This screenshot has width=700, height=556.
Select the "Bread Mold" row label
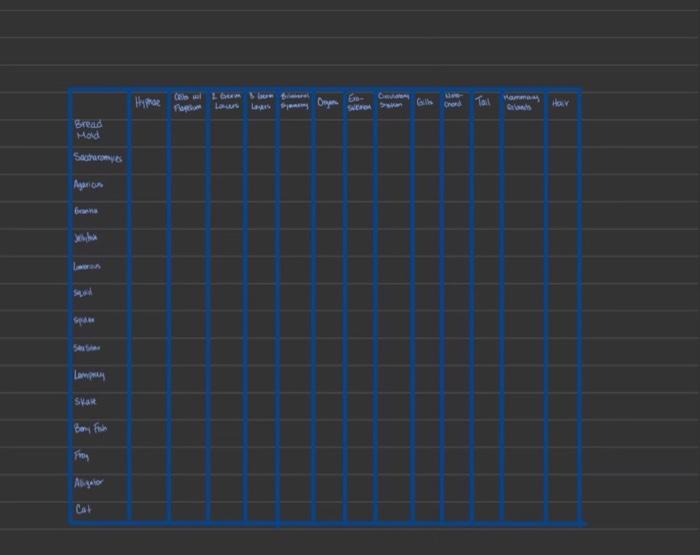[88, 130]
